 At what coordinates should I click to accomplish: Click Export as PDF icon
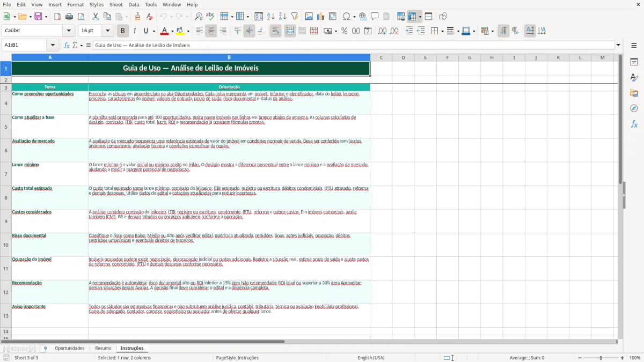click(x=57, y=17)
